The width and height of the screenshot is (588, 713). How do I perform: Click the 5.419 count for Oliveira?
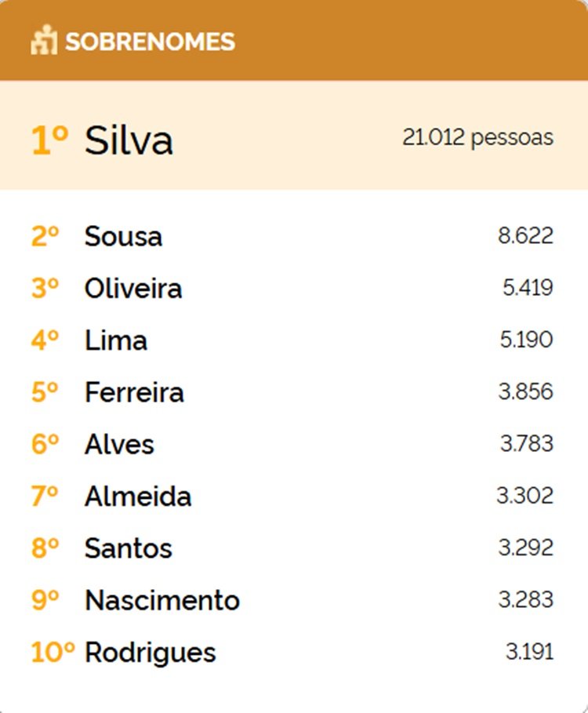[x=528, y=288]
